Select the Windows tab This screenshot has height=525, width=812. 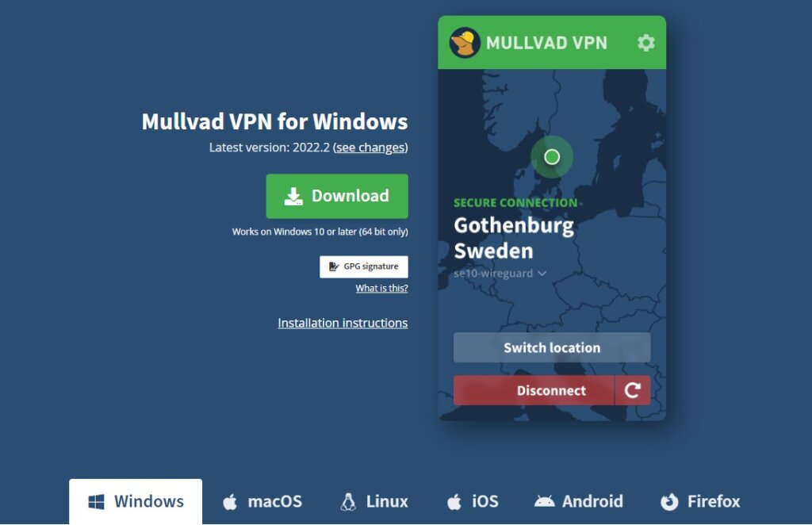click(x=136, y=502)
